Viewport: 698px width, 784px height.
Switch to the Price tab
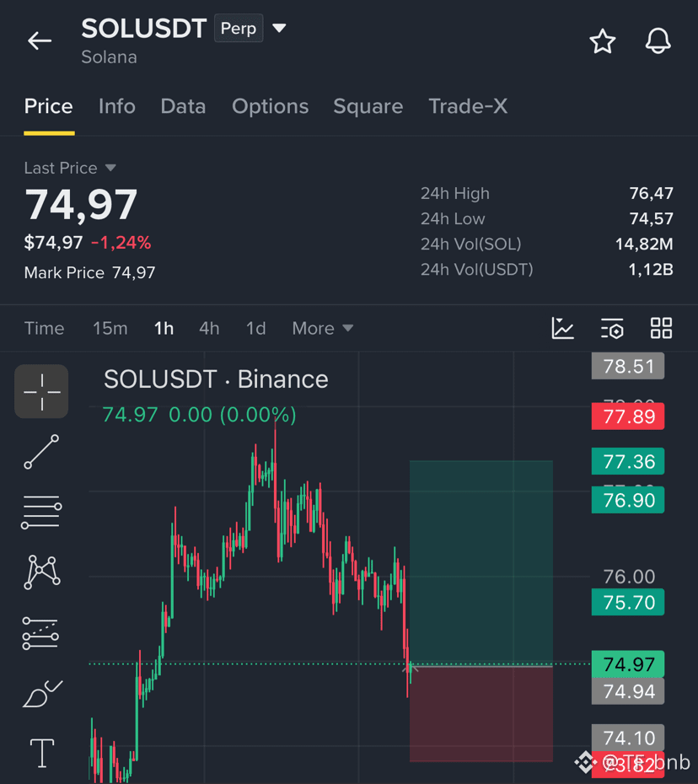click(49, 106)
